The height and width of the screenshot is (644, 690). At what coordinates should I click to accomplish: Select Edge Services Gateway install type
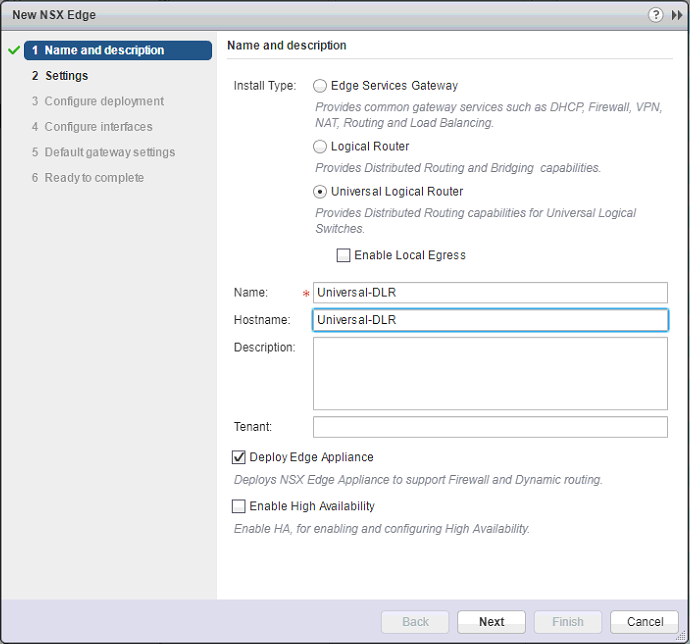pyautogui.click(x=320, y=86)
